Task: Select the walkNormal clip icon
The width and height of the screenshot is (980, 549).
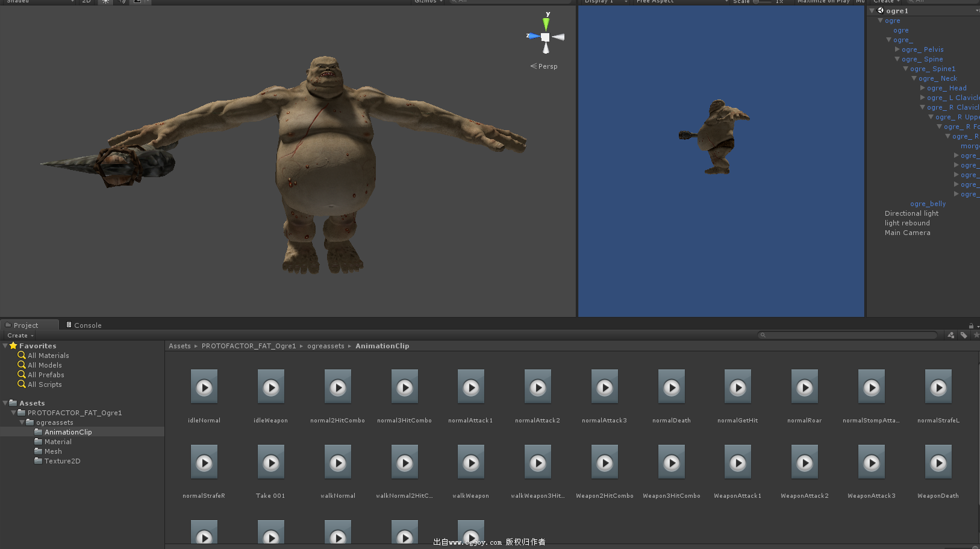Action: click(338, 462)
